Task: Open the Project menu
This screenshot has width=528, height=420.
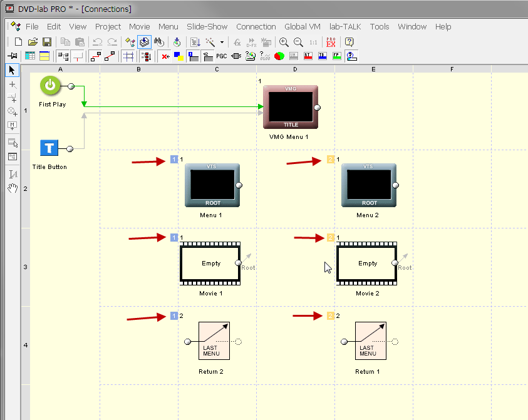Action: click(108, 26)
